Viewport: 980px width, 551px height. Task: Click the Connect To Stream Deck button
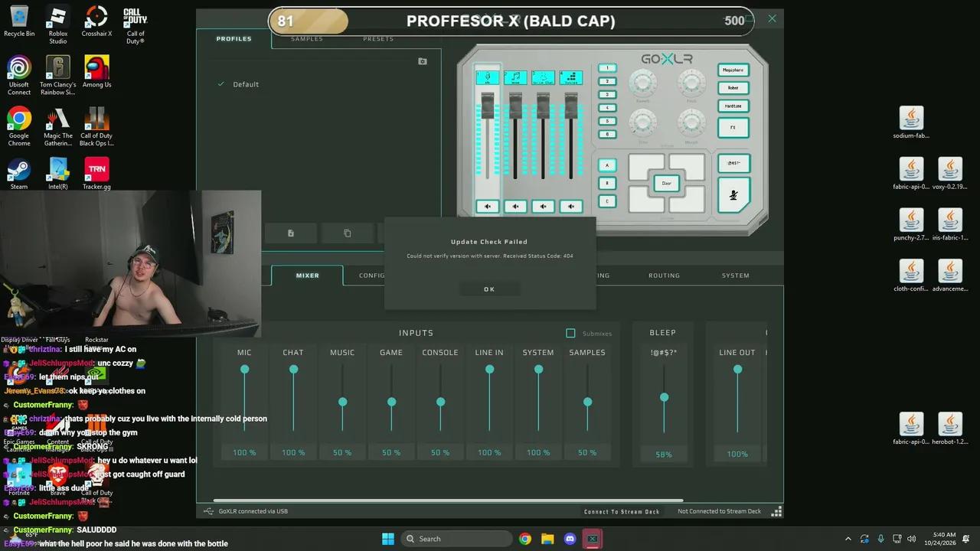pos(622,511)
